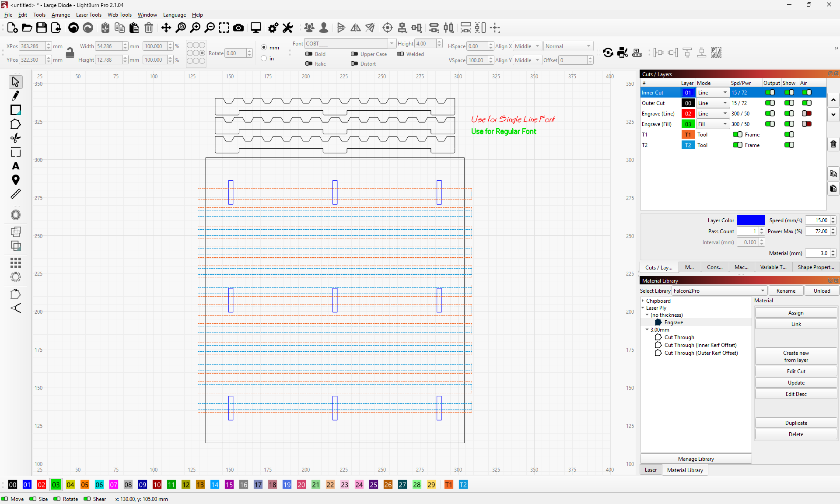840x504 pixels.
Task: Collapse the 3.00mm thickness node
Action: [647, 329]
